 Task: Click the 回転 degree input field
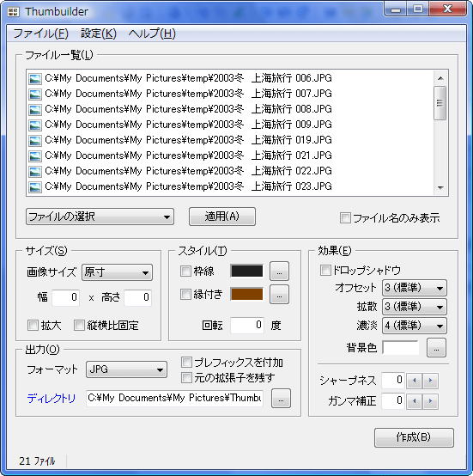(x=247, y=325)
